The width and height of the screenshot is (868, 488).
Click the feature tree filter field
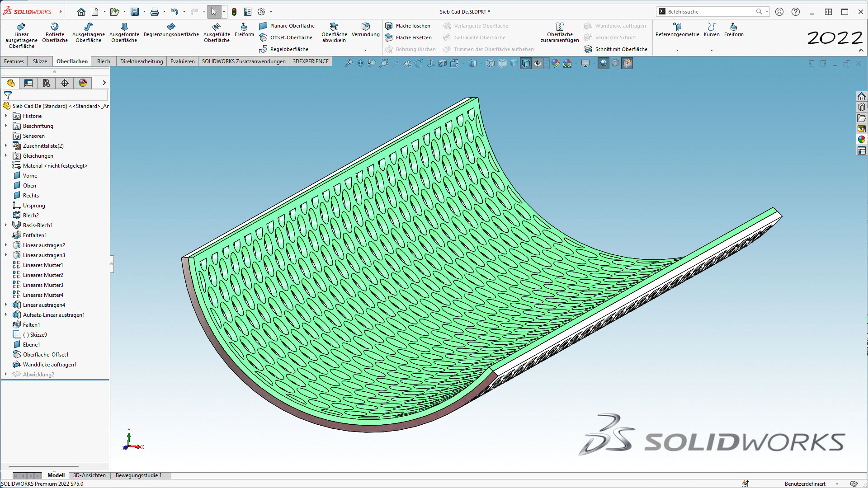[55, 95]
